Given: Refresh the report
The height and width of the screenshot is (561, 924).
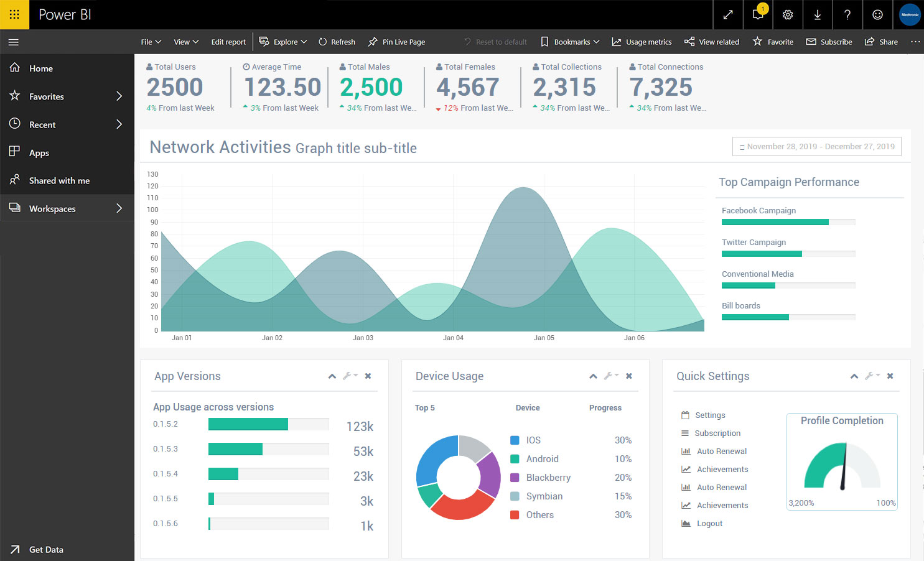Looking at the screenshot, I should (x=337, y=42).
